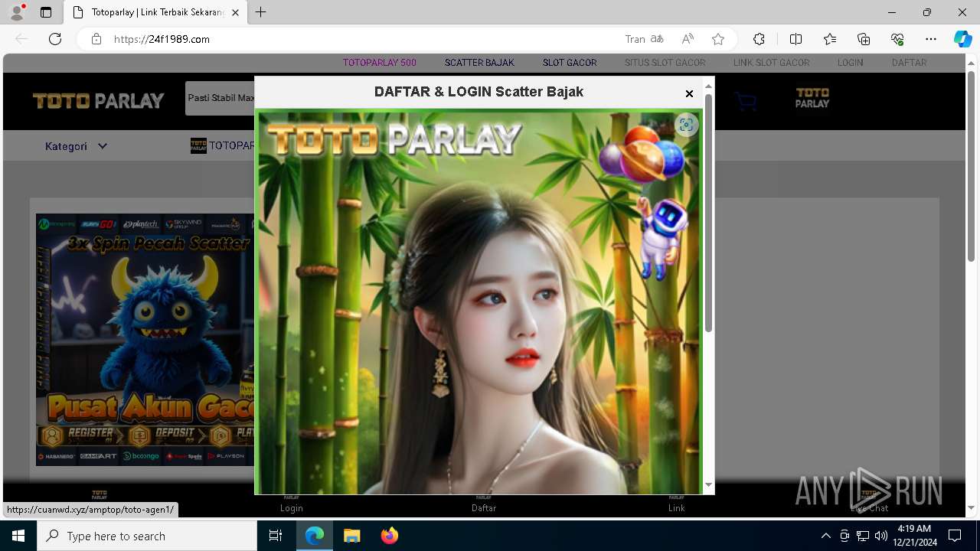Open Split screen icon
The image size is (980, 551).
[x=795, y=39]
